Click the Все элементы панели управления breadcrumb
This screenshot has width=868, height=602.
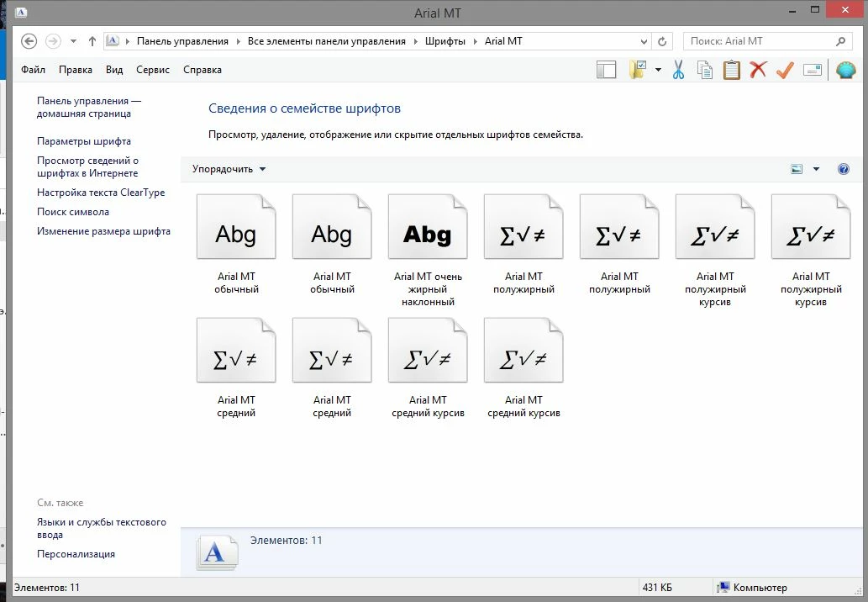pos(327,41)
